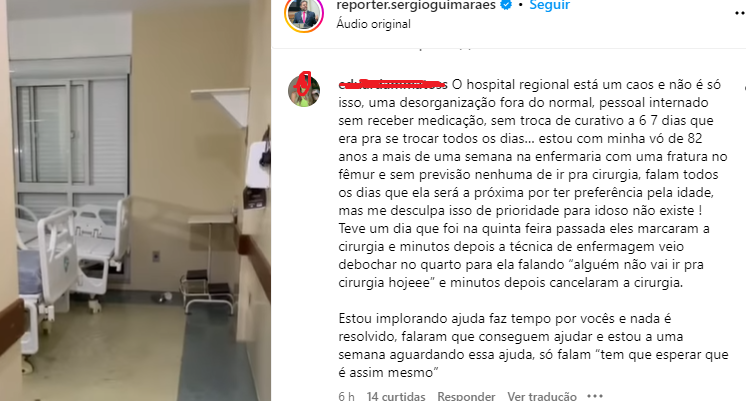Click the paragraph starting Estou implorando ajuda
This screenshot has height=401, width=746.
(533, 345)
